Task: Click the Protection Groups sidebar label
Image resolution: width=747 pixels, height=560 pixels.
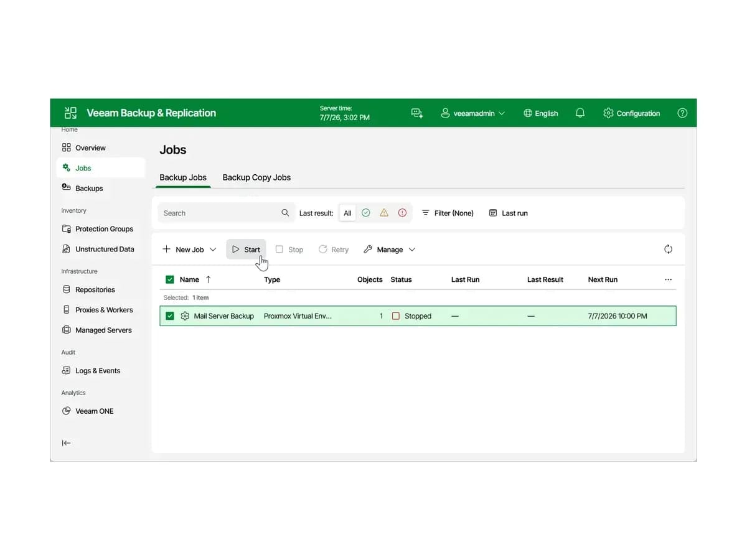Action: tap(104, 229)
